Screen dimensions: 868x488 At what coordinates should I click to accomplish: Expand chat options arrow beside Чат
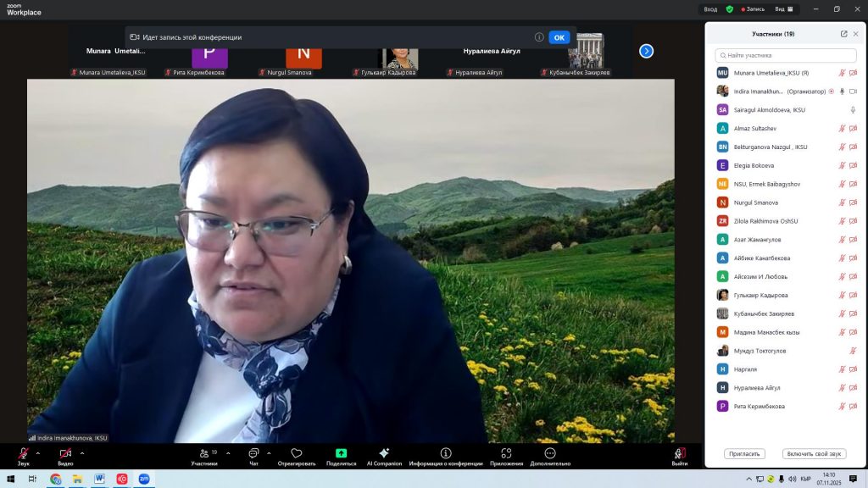[269, 452]
